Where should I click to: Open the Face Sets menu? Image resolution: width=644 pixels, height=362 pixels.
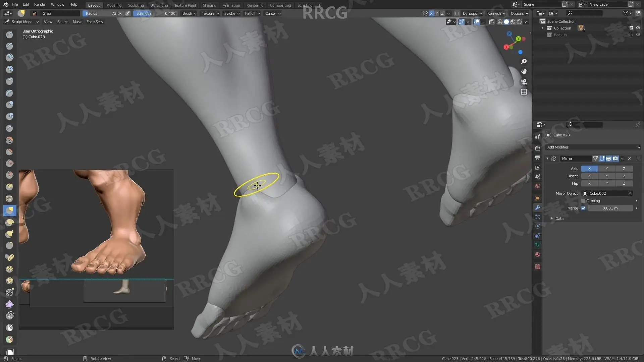(94, 22)
